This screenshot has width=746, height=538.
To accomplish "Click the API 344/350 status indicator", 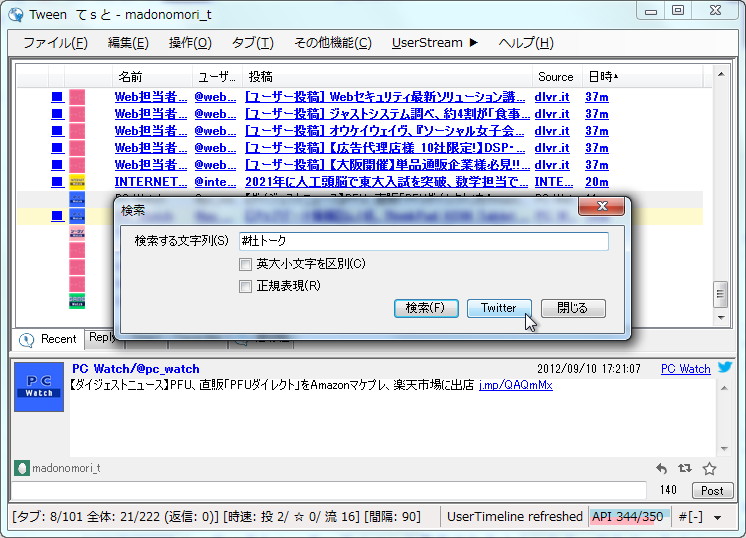I will coord(628,517).
